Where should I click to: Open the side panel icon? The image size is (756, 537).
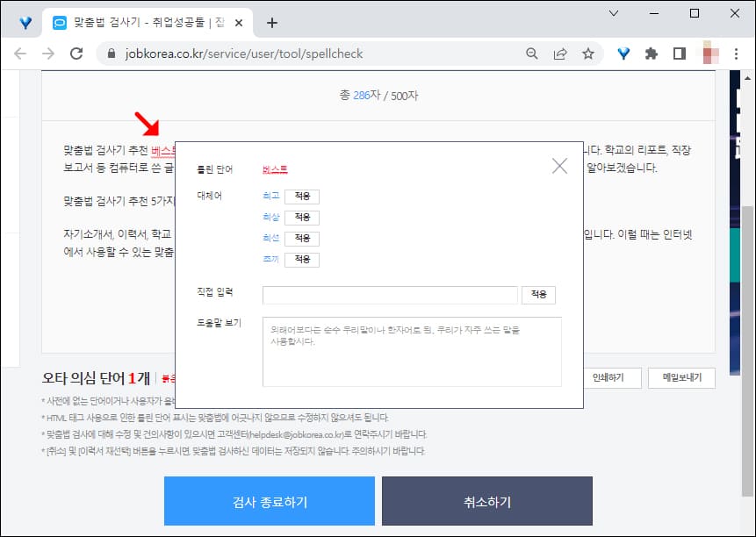[x=679, y=54]
